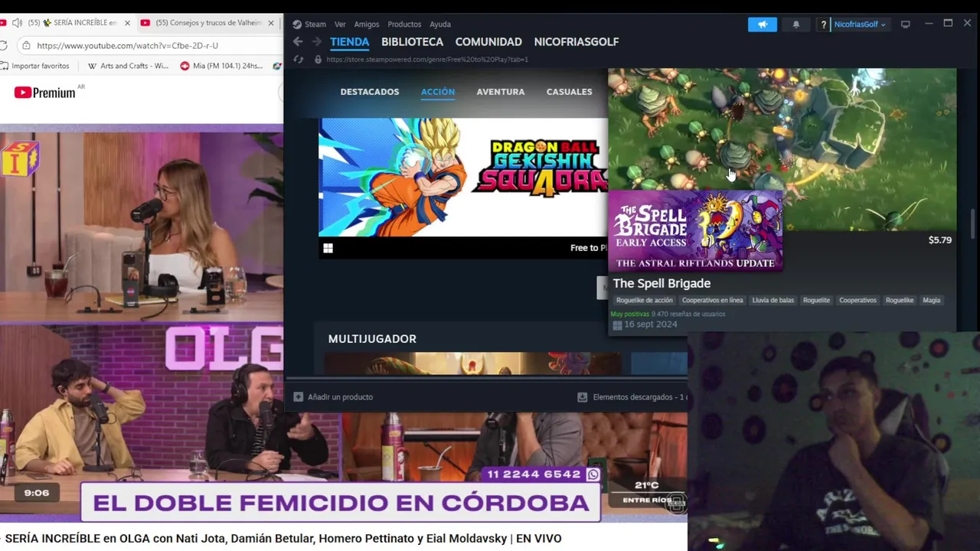This screenshot has width=980, height=551.
Task: Go back with Steam's back arrow
Action: 298,42
